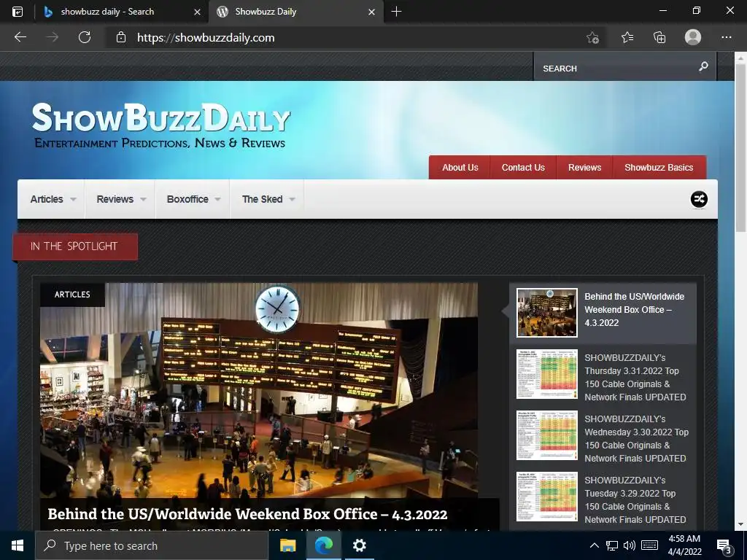Click the browser address bar URL
747x560 pixels.
click(206, 38)
